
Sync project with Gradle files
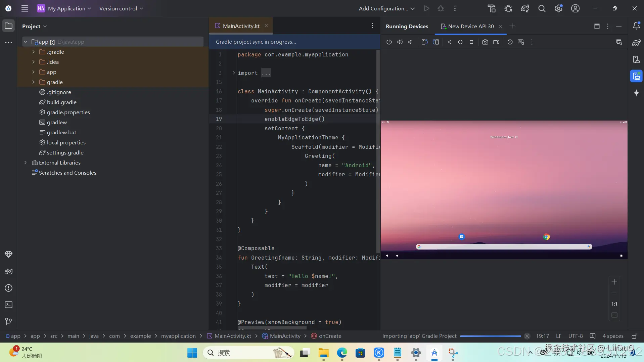point(525,8)
